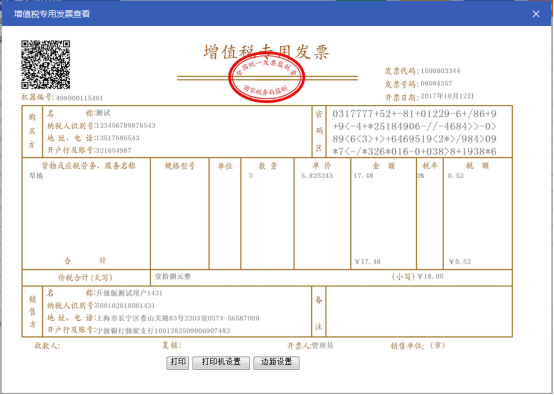Click buyer phone 13517686543

coord(118,138)
